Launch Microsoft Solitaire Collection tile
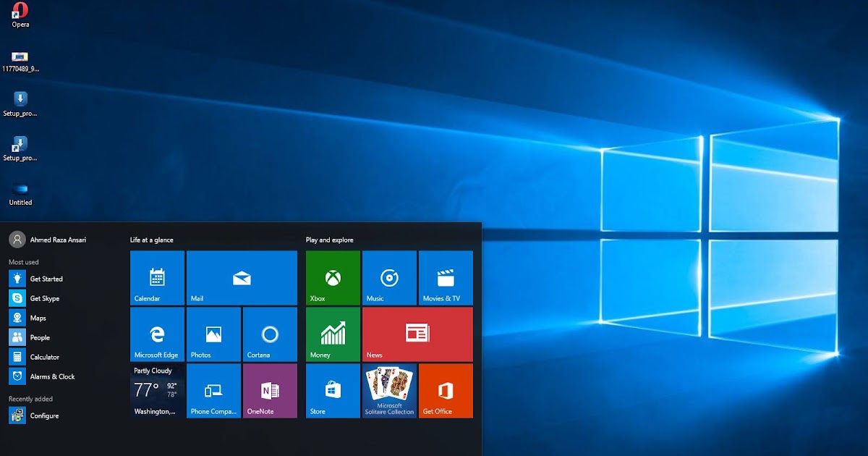This screenshot has height=456, width=868. point(389,391)
